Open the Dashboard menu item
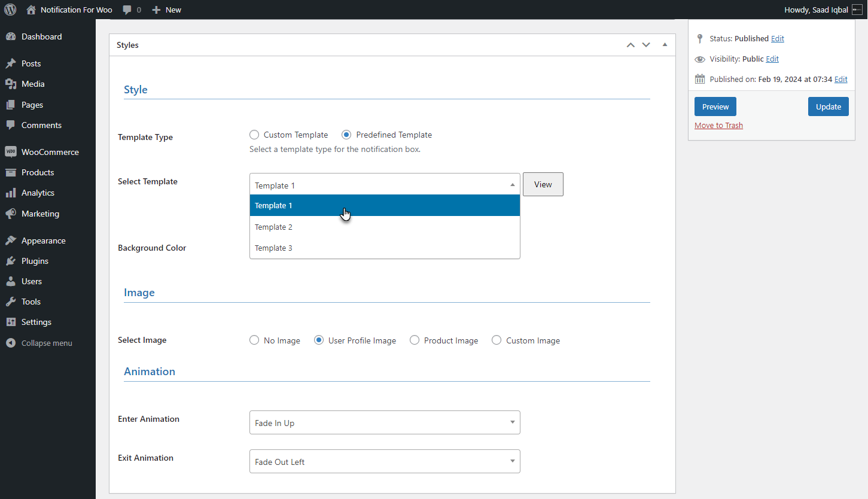 pos(48,36)
